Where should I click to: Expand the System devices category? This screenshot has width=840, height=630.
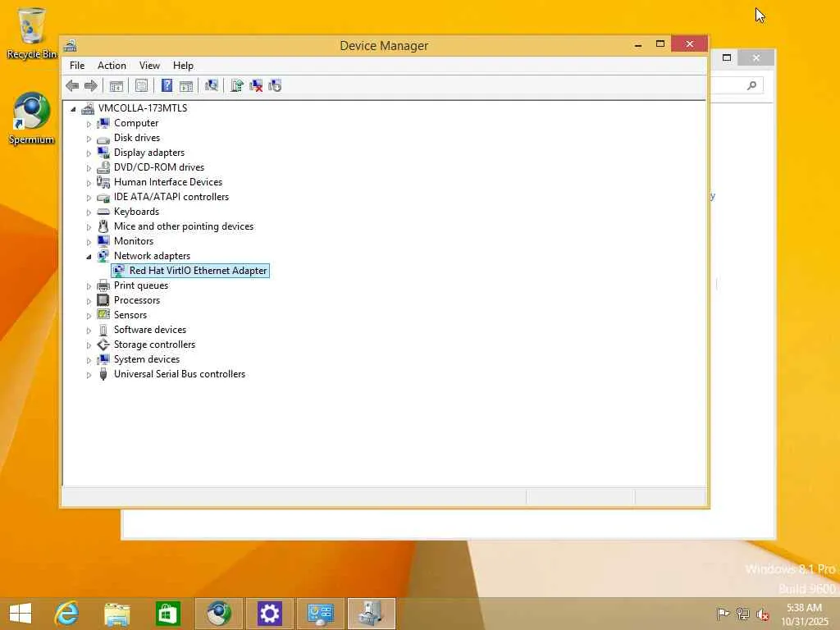(89, 360)
